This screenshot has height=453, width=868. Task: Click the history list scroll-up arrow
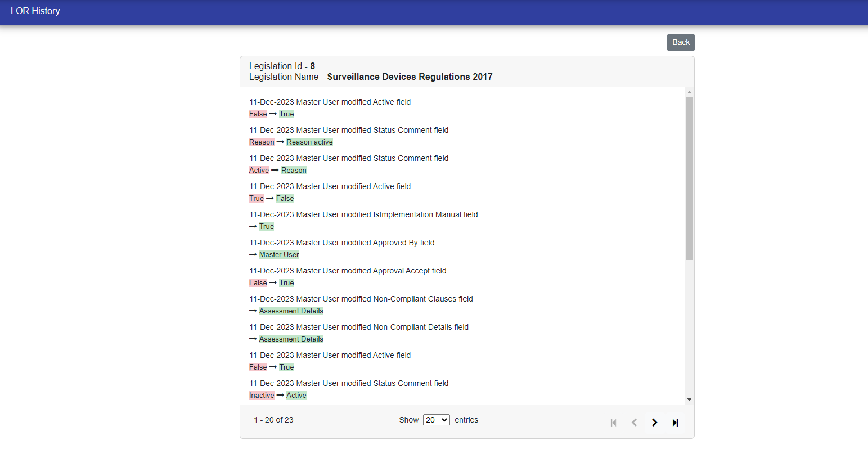689,92
